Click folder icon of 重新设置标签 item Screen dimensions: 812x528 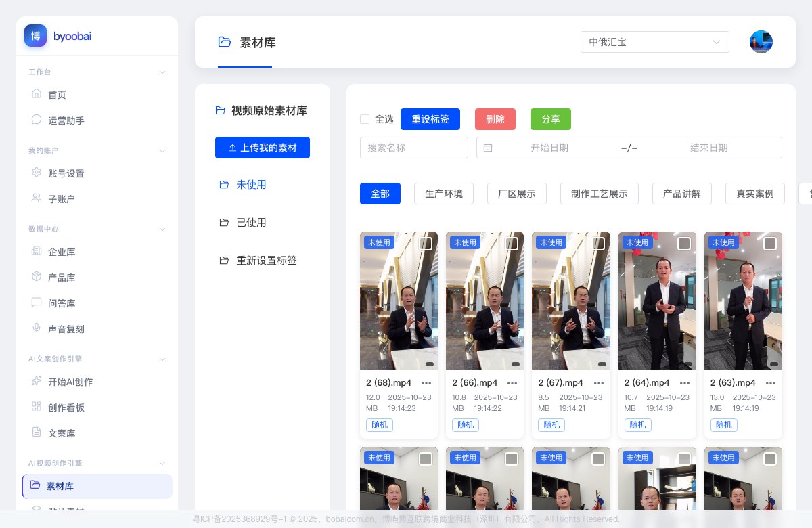click(x=224, y=261)
